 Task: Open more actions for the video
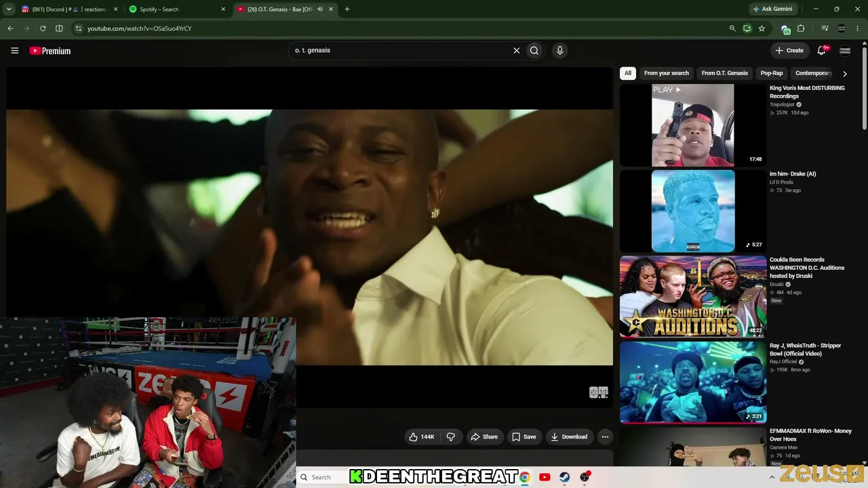pos(605,437)
